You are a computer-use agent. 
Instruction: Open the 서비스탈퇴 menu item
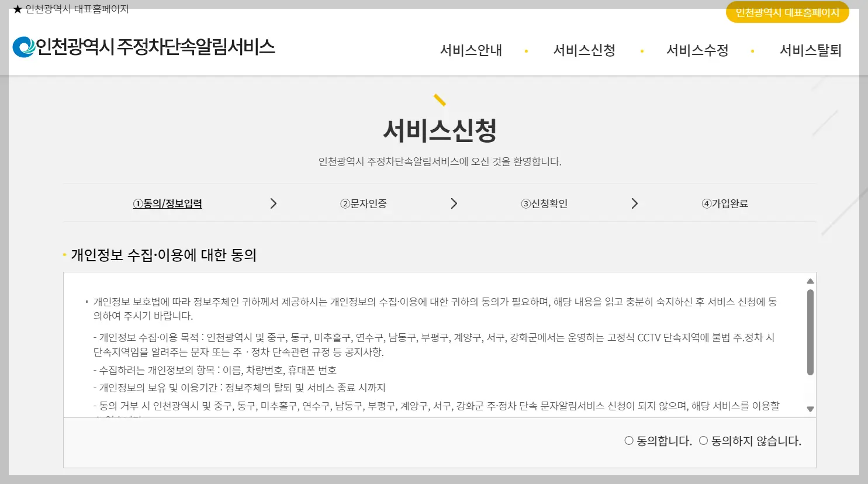(810, 50)
